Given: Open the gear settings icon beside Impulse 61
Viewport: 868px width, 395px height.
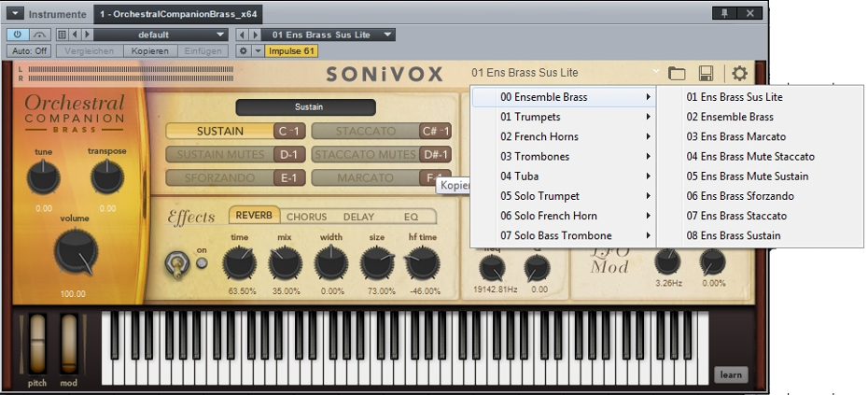Looking at the screenshot, I should (243, 51).
